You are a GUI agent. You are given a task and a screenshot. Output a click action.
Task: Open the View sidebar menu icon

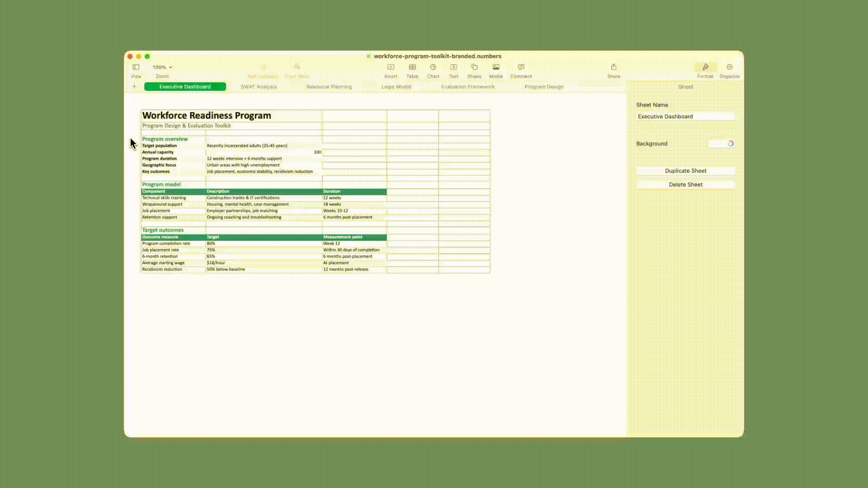tap(136, 67)
